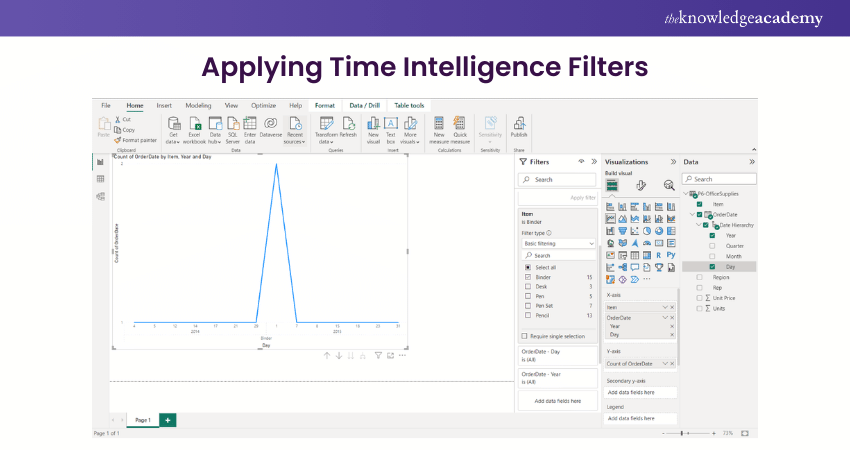Viewport: 850px width, 450px height.
Task: Add a new page with plus button
Action: (x=167, y=420)
